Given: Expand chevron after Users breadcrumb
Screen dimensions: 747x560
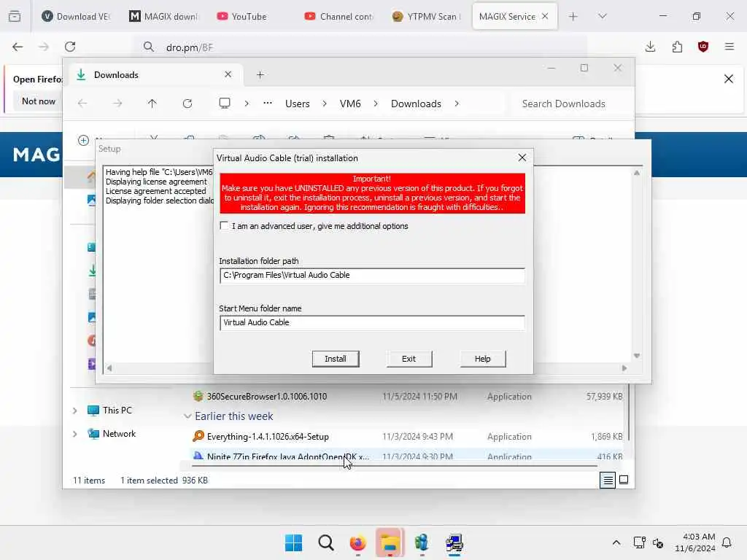Looking at the screenshot, I should click(325, 104).
